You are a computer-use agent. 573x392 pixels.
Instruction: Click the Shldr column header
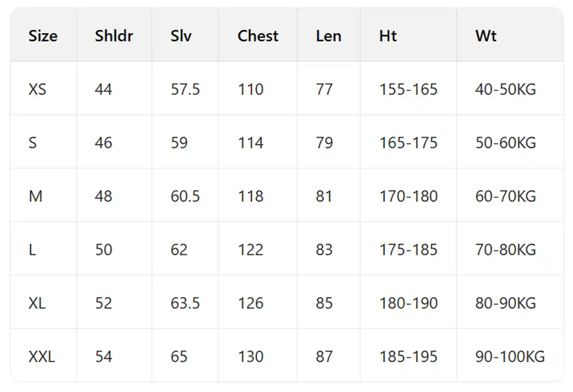tap(114, 36)
